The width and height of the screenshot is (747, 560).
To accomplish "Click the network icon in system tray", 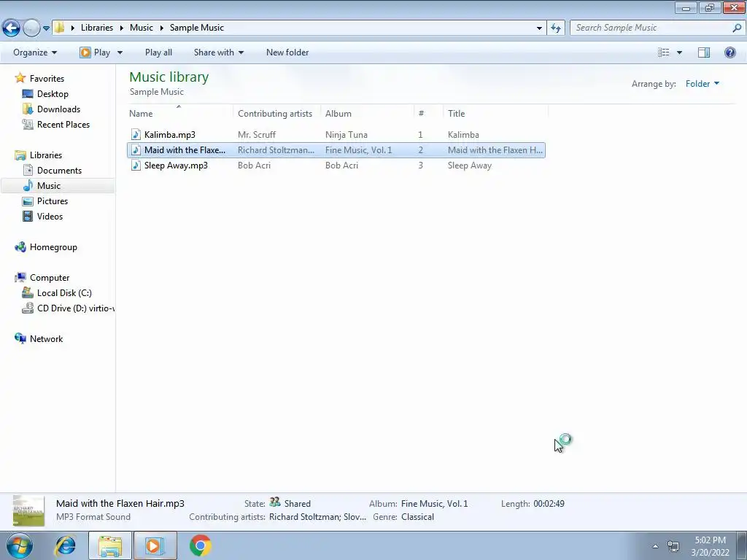I will click(x=673, y=546).
